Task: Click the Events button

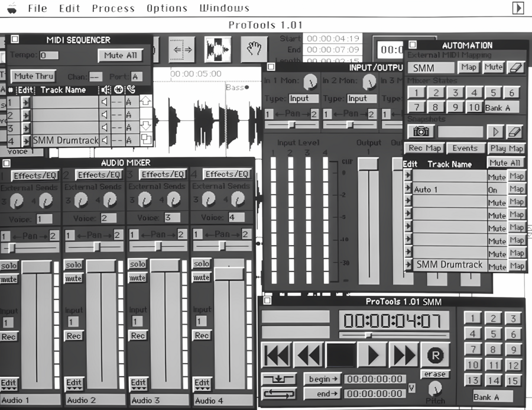Action: [465, 148]
